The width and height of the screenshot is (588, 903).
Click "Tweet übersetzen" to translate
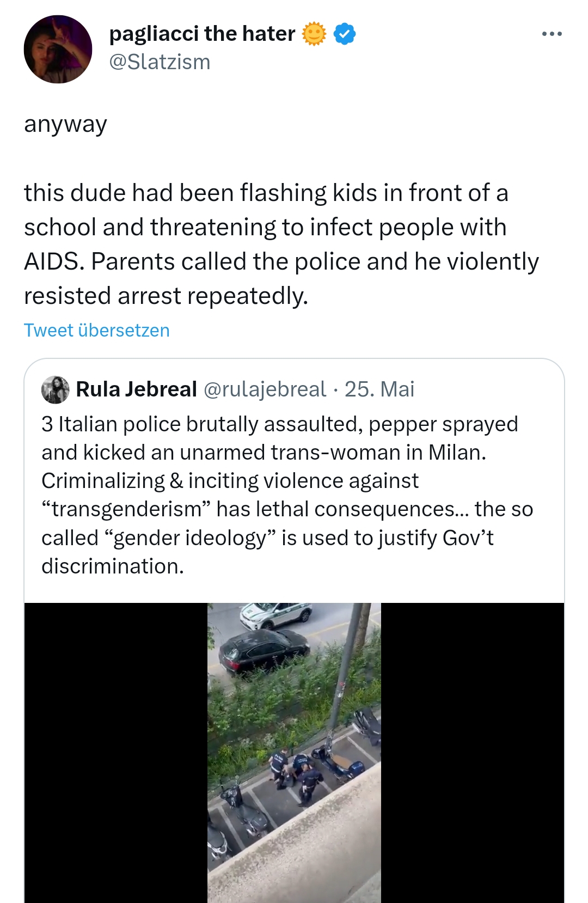pyautogui.click(x=97, y=331)
